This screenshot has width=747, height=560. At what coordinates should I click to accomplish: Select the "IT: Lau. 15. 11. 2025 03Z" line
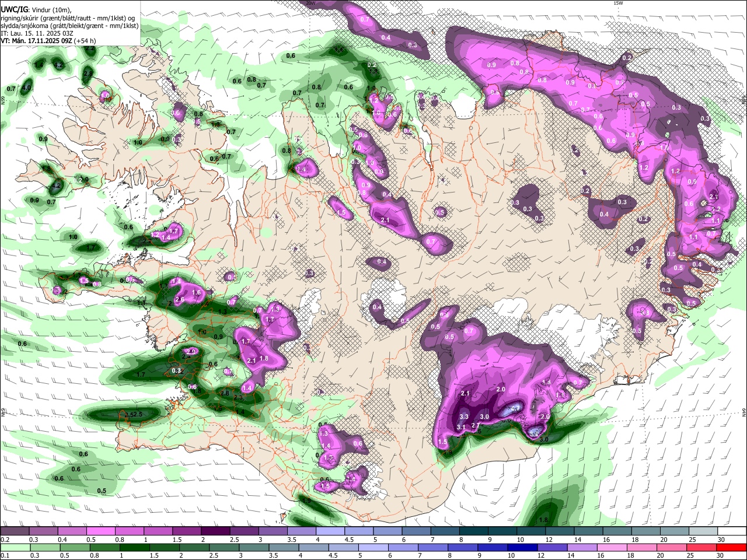point(37,33)
